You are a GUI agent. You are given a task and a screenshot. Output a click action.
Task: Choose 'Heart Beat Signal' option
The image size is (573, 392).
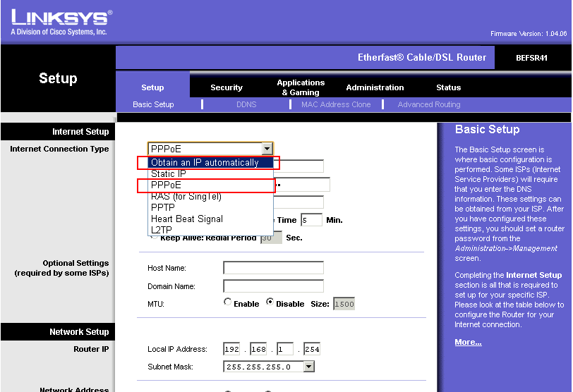tap(210, 219)
